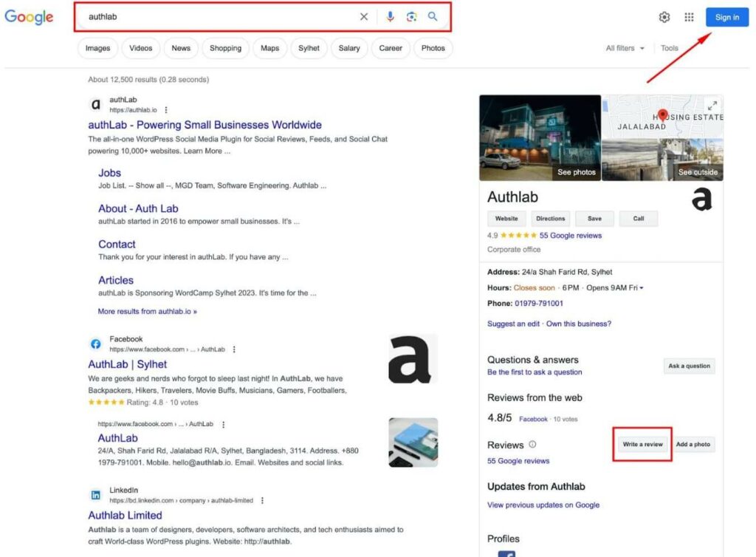Open the Tools option
The height and width of the screenshot is (557, 756).
tap(669, 48)
